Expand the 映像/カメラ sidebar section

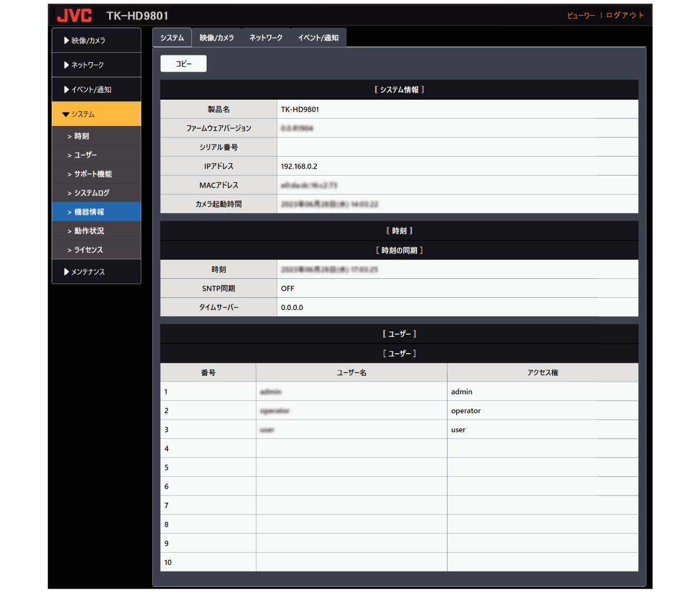pyautogui.click(x=96, y=41)
